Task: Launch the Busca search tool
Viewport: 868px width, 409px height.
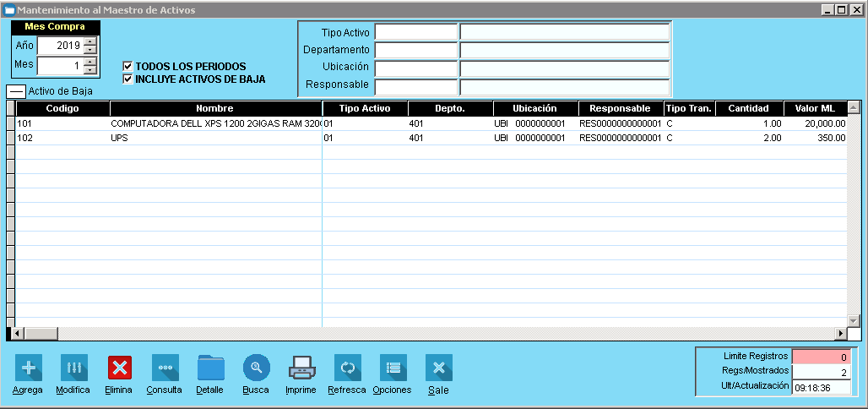Action: coord(256,368)
